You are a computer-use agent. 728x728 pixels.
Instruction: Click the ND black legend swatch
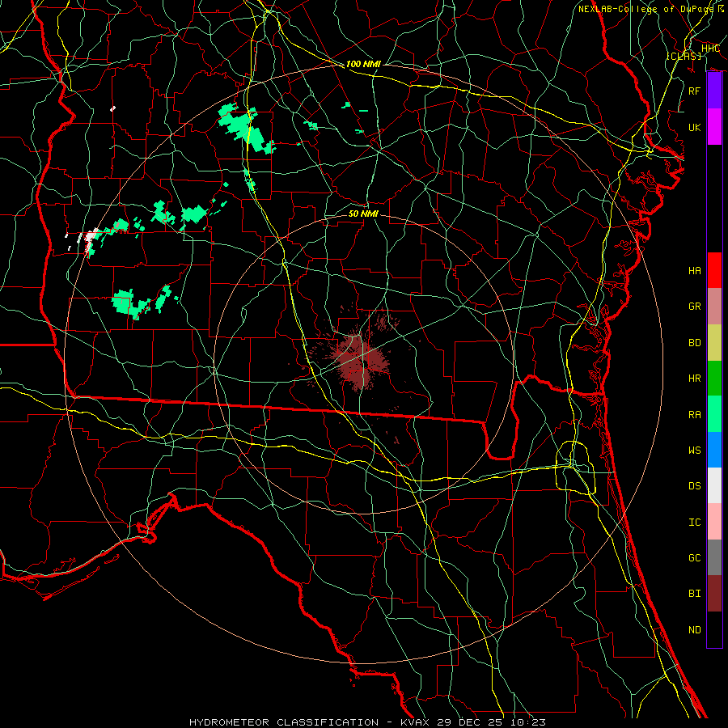(x=714, y=629)
